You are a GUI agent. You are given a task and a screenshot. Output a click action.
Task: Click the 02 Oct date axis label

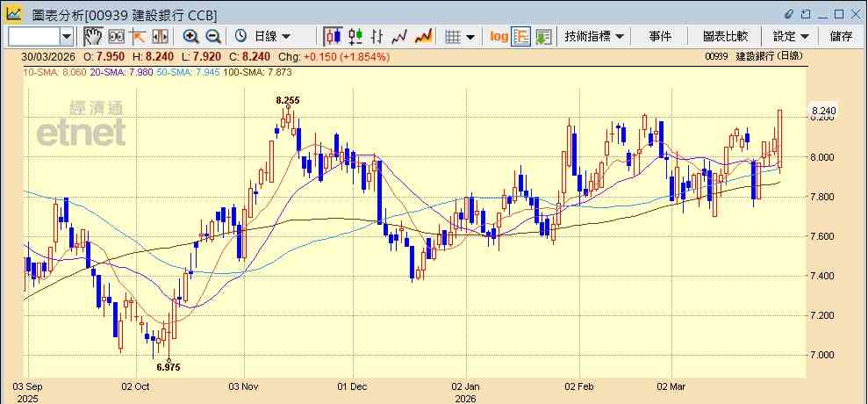pyautogui.click(x=136, y=386)
